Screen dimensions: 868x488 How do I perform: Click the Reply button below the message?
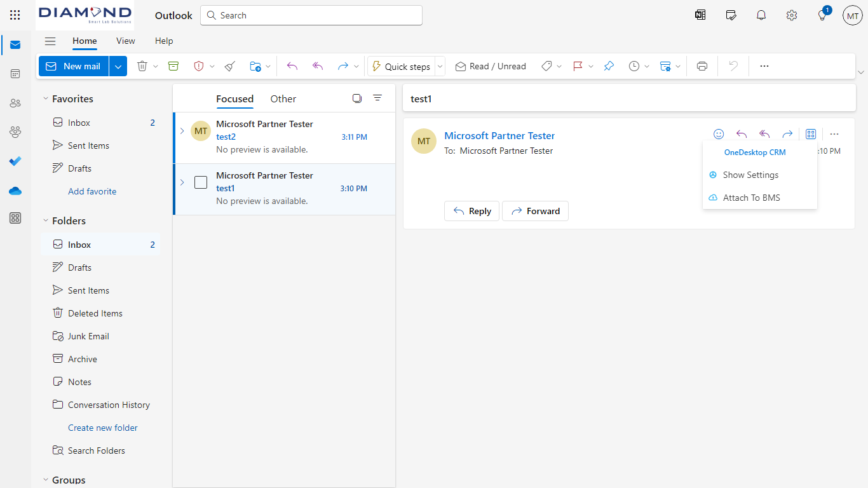tap(472, 211)
